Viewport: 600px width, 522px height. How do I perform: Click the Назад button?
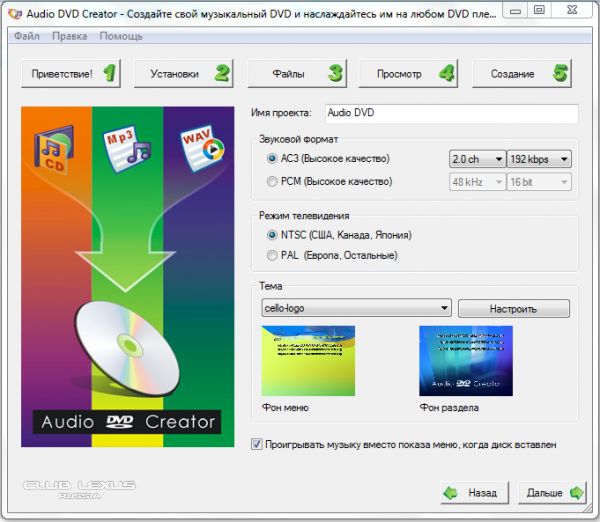tap(475, 493)
